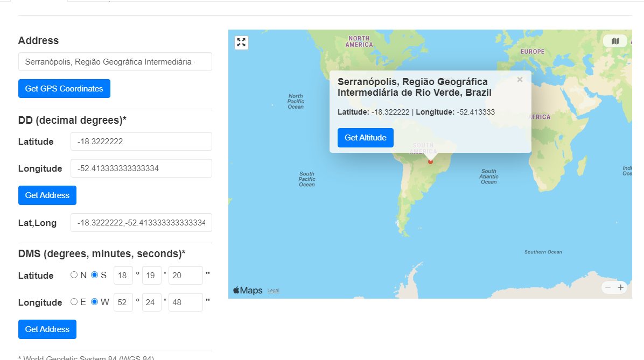
Task: Select W for DMS longitude
Action: pos(94,302)
